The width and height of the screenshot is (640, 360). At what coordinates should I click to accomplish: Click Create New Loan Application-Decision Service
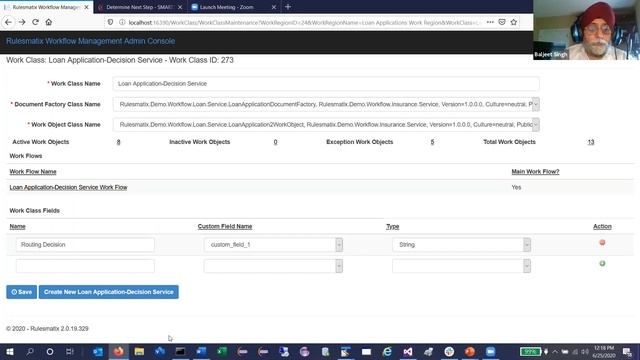[x=109, y=292]
